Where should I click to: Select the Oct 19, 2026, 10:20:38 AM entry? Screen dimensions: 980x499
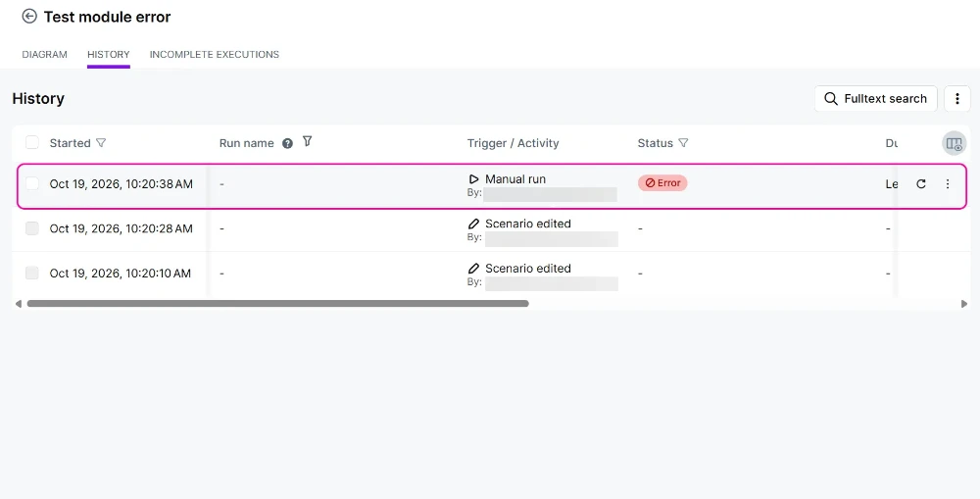(122, 184)
